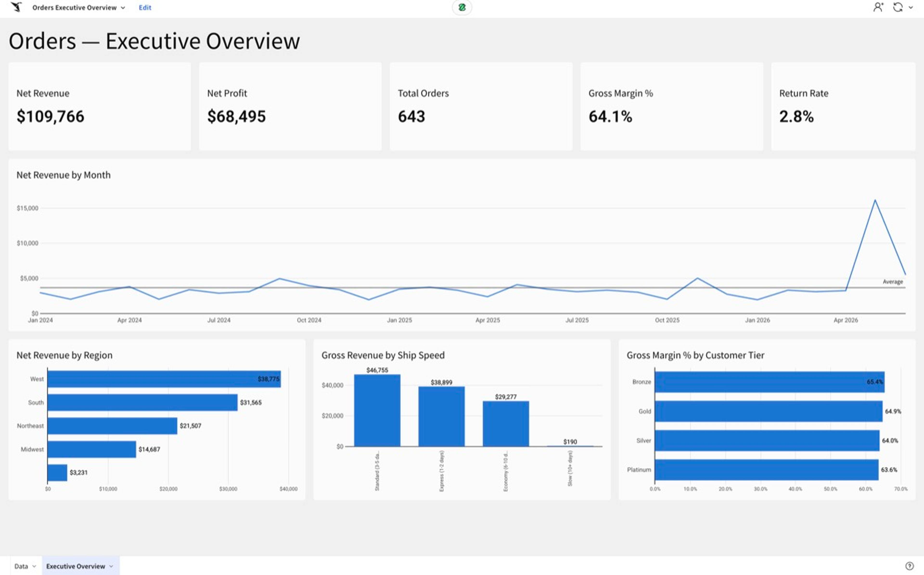Click the Net Revenue by Region title

point(64,355)
